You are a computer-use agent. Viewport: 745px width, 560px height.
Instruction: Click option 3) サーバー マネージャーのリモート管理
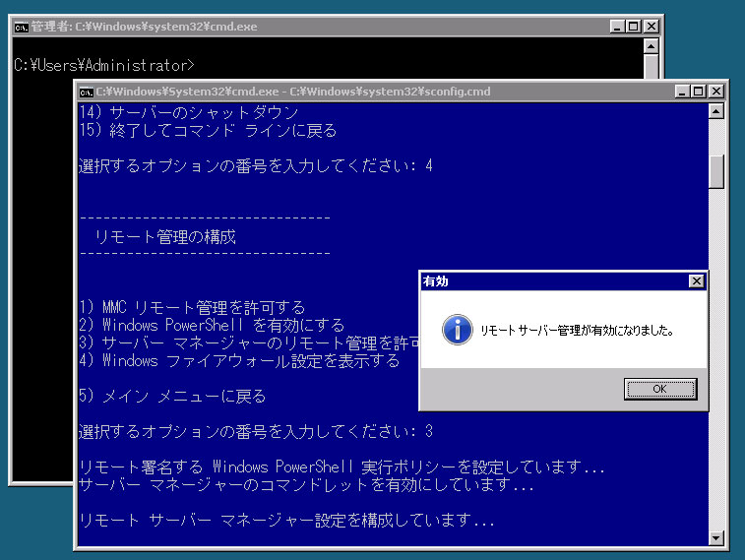click(249, 342)
